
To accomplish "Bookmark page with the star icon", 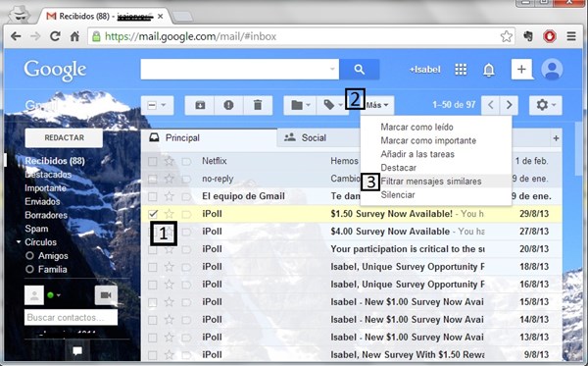I will click(507, 36).
